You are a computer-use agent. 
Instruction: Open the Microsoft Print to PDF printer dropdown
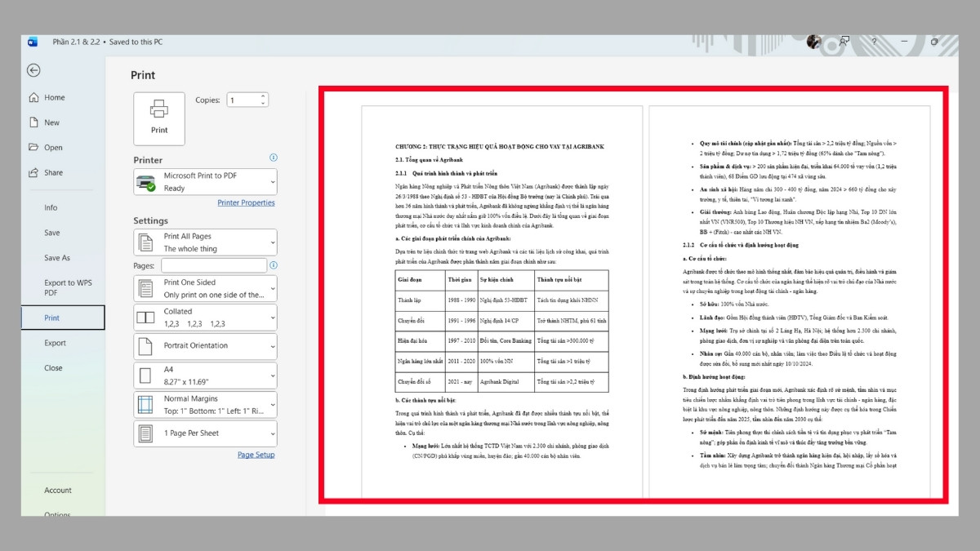[204, 181]
